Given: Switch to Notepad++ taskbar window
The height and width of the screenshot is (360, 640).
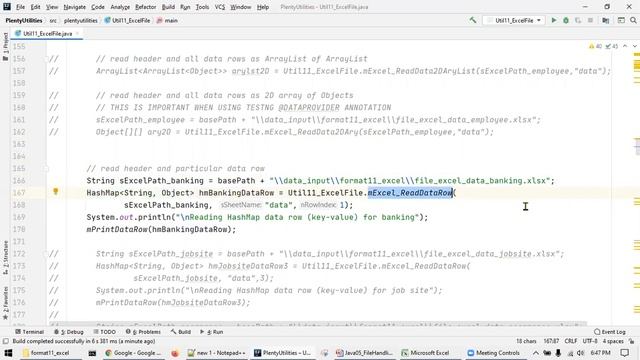Looking at the screenshot, I should point(217,353).
